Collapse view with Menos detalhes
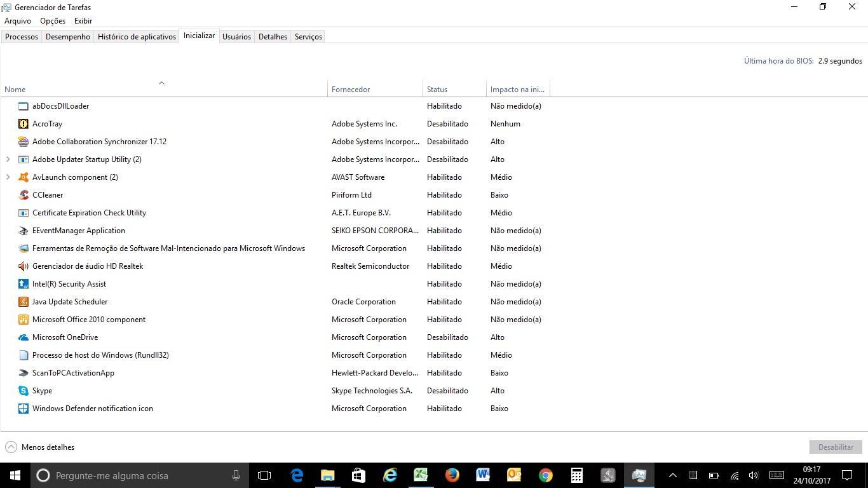This screenshot has height=488, width=868. coord(39,447)
